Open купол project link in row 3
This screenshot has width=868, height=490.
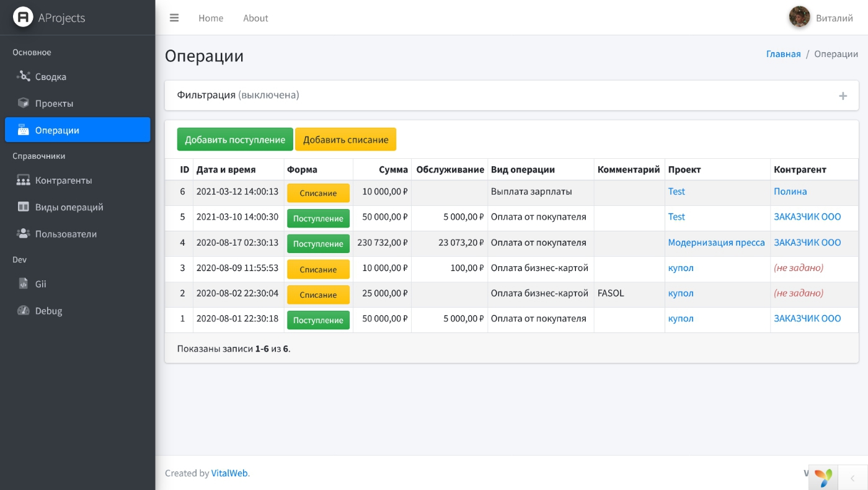(681, 267)
